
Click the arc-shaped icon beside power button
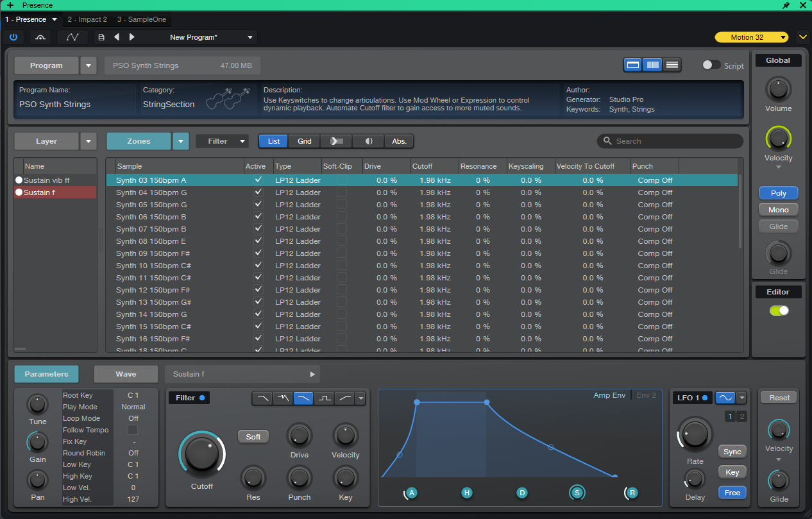pyautogui.click(x=40, y=37)
